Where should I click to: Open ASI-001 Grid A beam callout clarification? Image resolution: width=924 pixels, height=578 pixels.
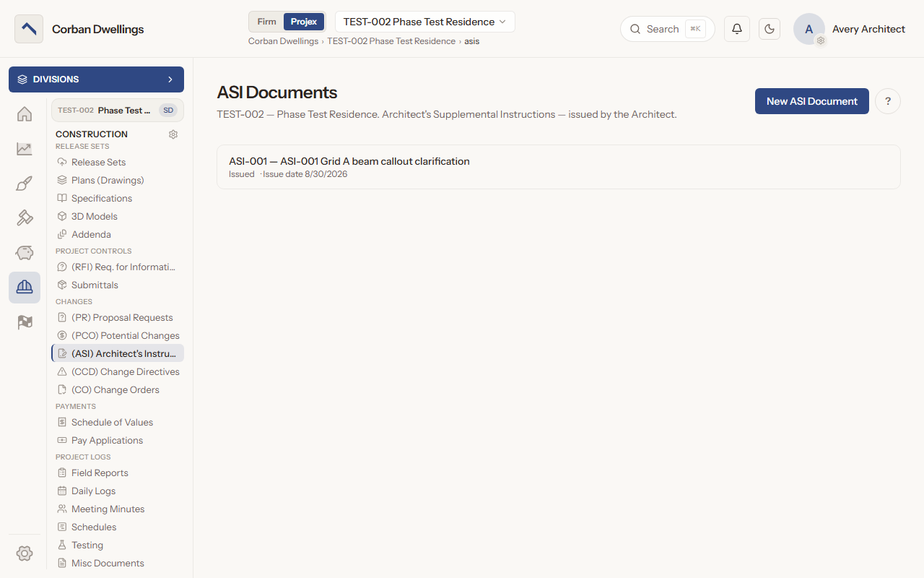[559, 167]
